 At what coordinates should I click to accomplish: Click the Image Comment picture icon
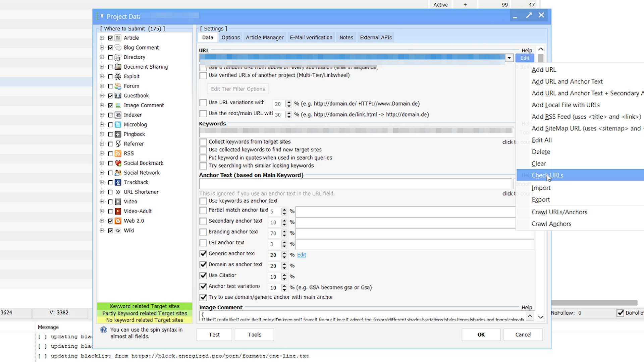click(118, 105)
